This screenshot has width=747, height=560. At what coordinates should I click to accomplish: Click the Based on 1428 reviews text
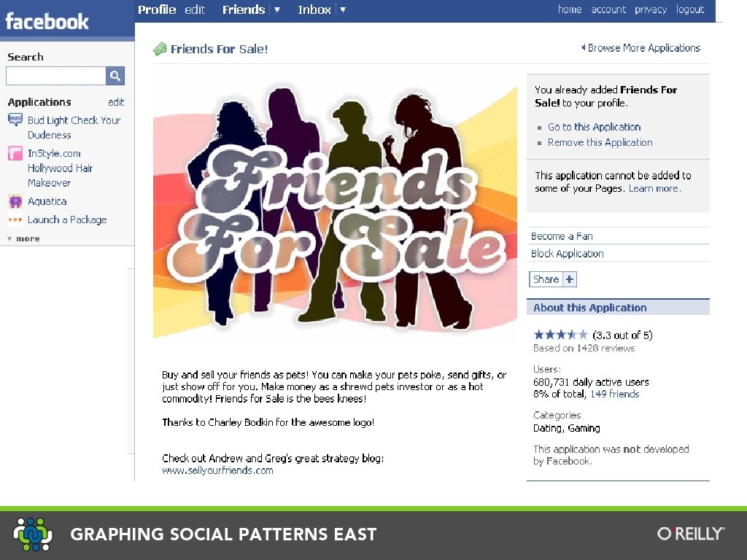[x=584, y=348]
